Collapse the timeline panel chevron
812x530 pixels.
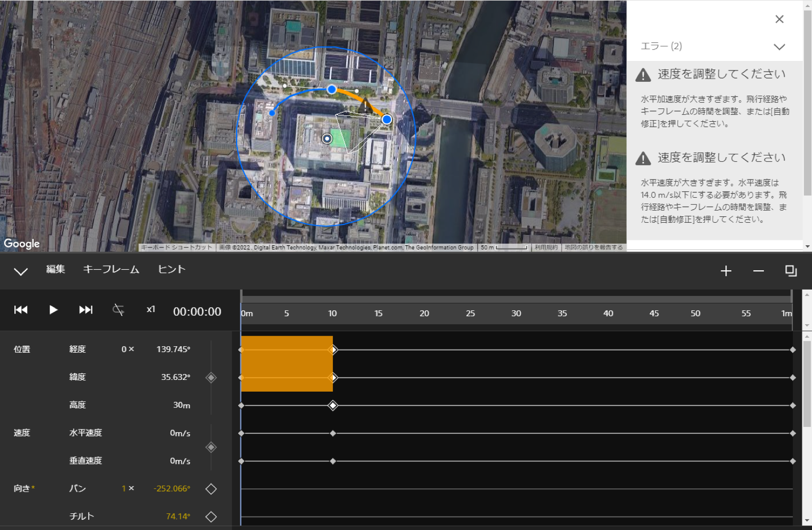[21, 271]
